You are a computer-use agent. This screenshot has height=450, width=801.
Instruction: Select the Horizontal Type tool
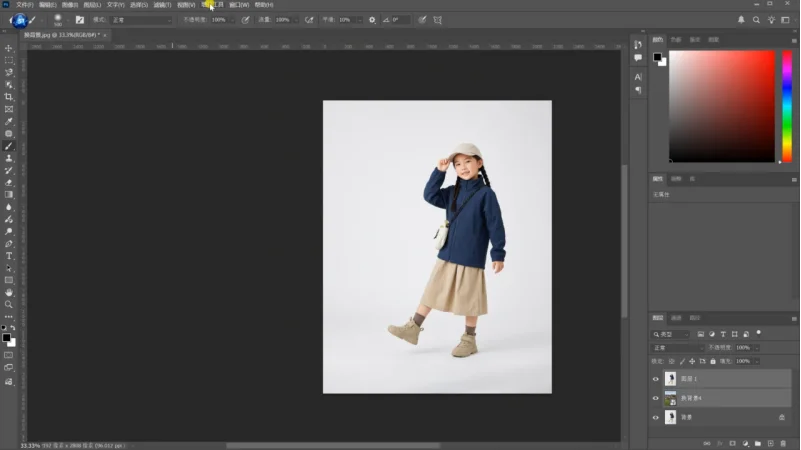pos(9,256)
